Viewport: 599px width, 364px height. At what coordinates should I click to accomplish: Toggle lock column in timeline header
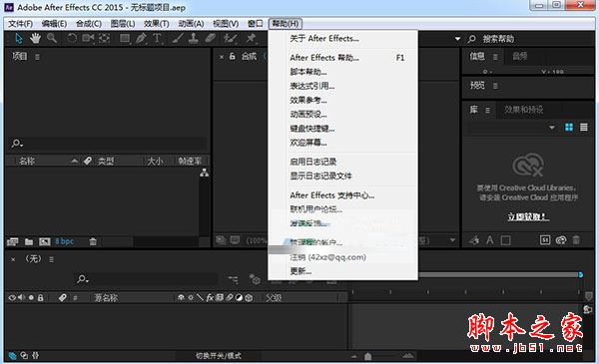(x=41, y=297)
